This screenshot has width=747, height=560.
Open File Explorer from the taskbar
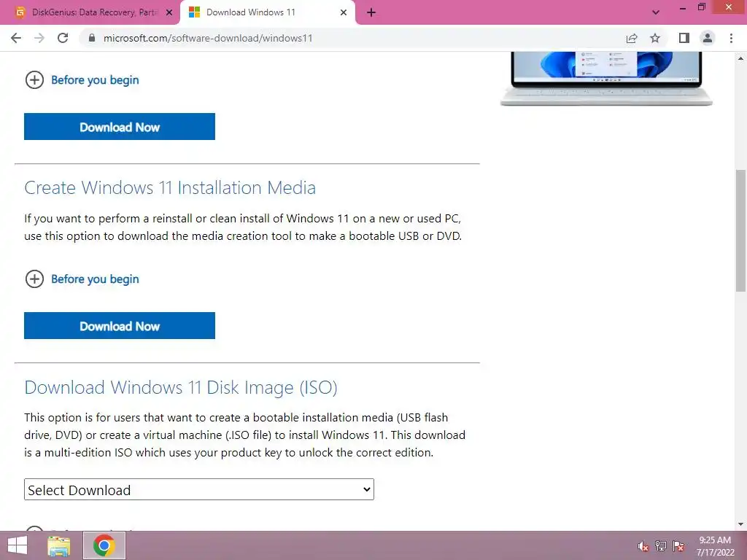[59, 545]
